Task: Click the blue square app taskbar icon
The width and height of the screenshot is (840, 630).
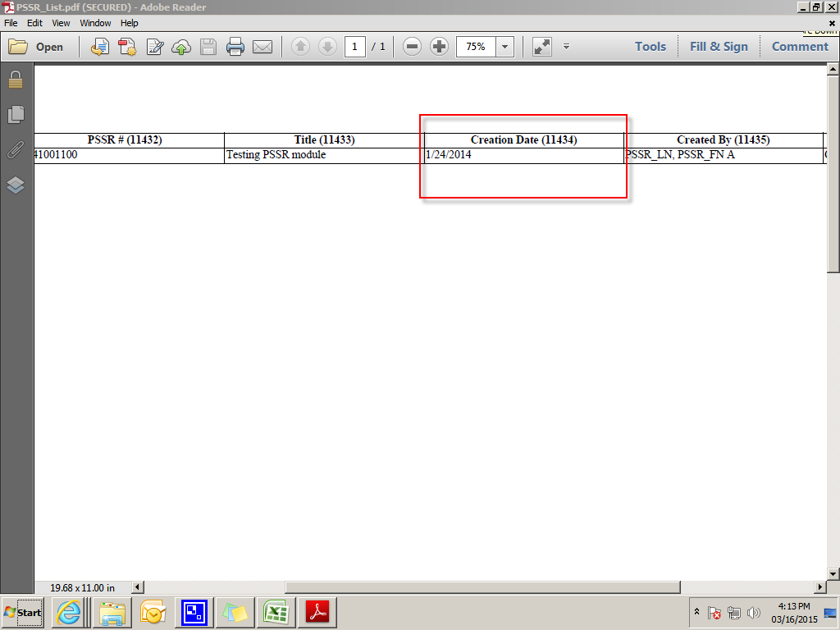Action: click(194, 612)
